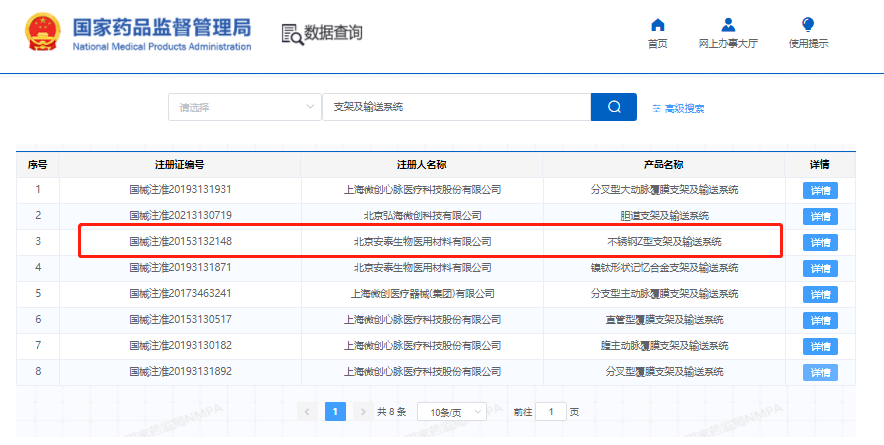The height and width of the screenshot is (445, 884).
Task: Open the 请选择 category dropdown
Action: (245, 107)
